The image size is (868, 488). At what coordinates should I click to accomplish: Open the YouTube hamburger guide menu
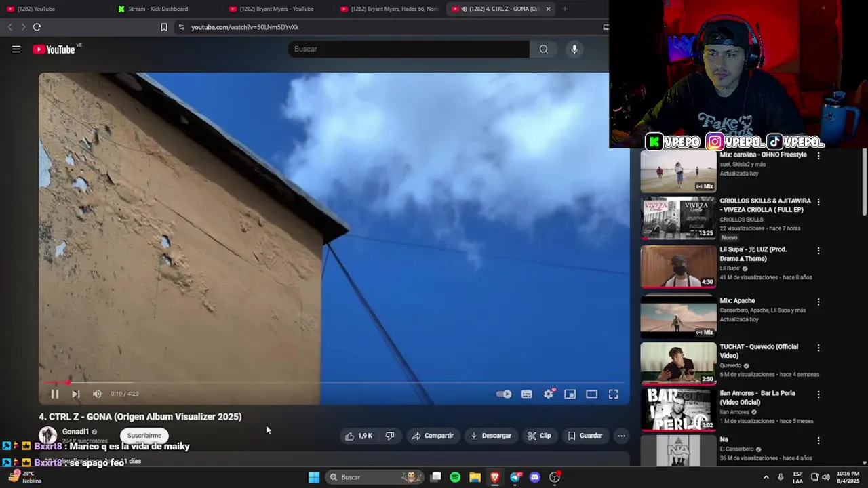click(x=16, y=49)
